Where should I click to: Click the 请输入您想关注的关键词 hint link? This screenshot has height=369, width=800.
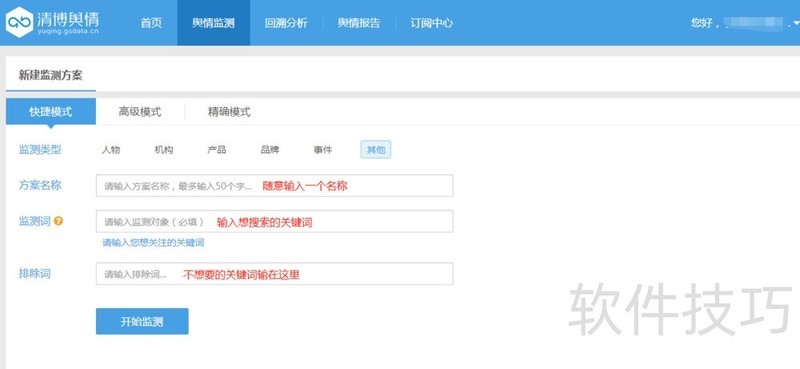[154, 243]
